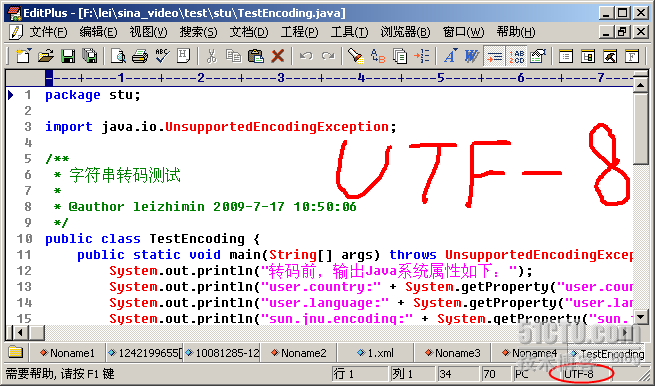This screenshot has width=655, height=386.
Task: Open Replace with the A-to-B icon
Action: (x=378, y=56)
